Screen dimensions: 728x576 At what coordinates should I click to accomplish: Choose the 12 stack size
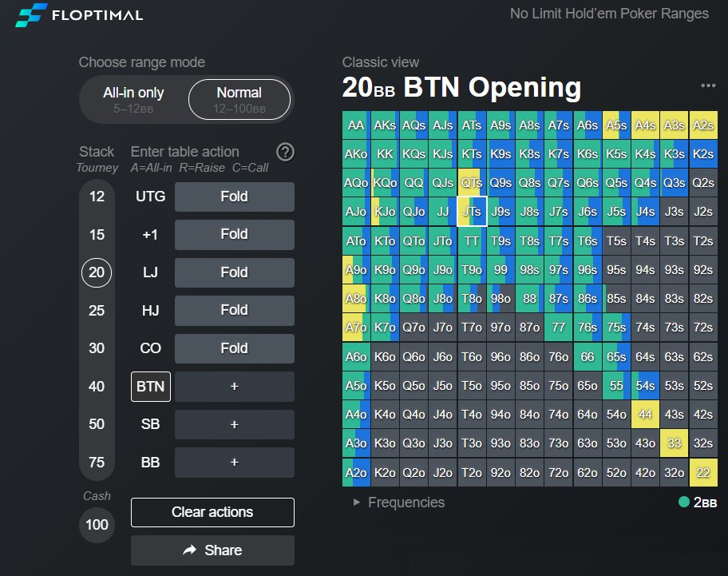click(97, 197)
